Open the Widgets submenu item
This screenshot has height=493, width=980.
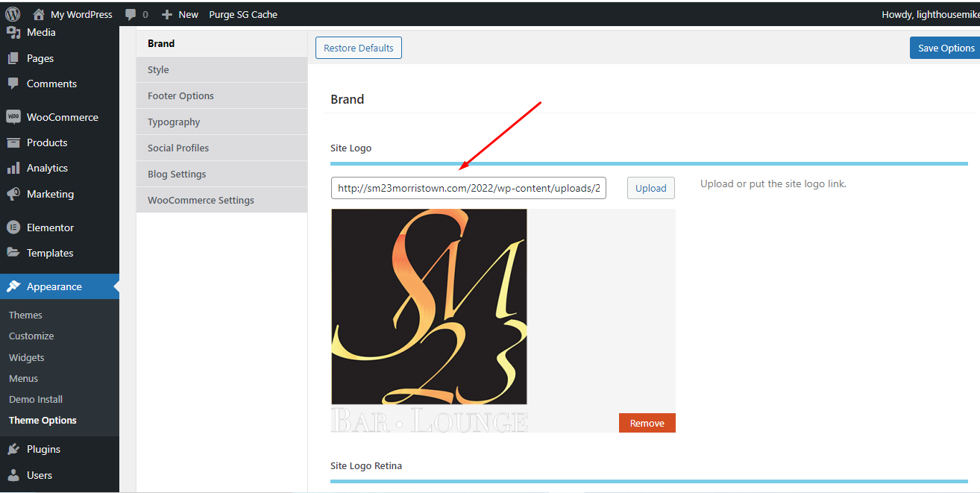pyautogui.click(x=27, y=357)
